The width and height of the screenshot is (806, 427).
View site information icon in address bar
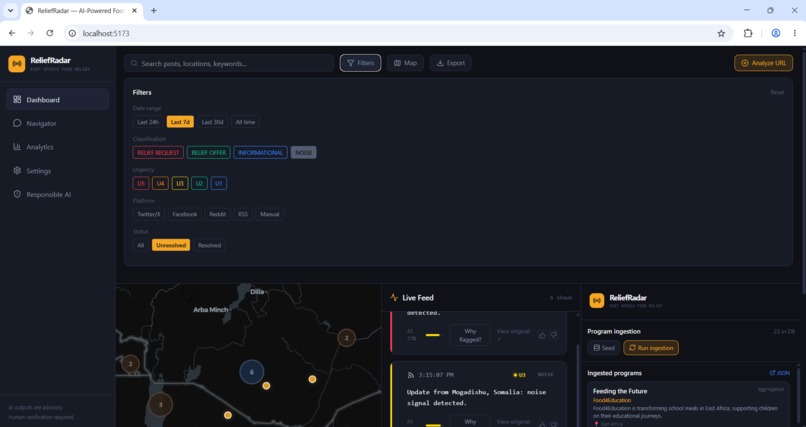(72, 33)
